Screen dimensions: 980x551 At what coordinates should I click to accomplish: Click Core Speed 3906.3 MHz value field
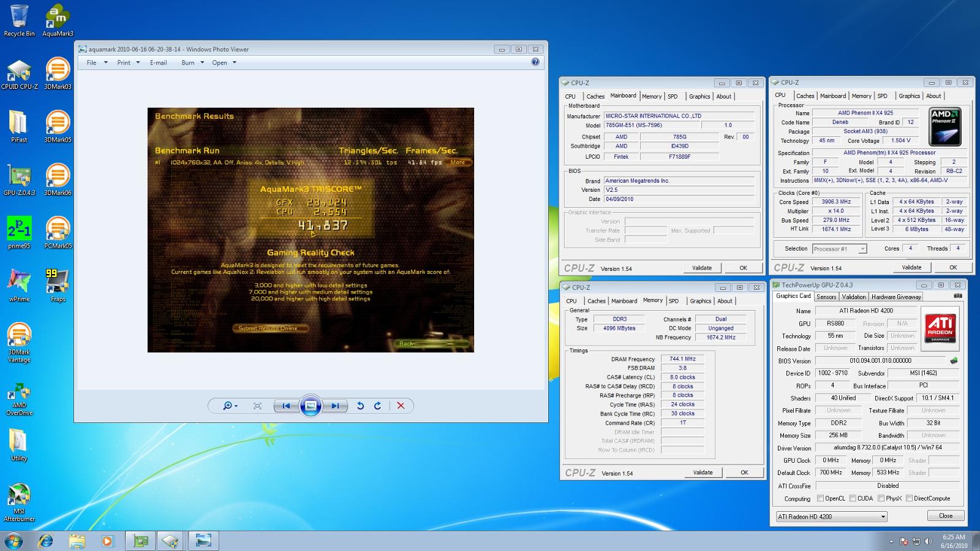(836, 202)
